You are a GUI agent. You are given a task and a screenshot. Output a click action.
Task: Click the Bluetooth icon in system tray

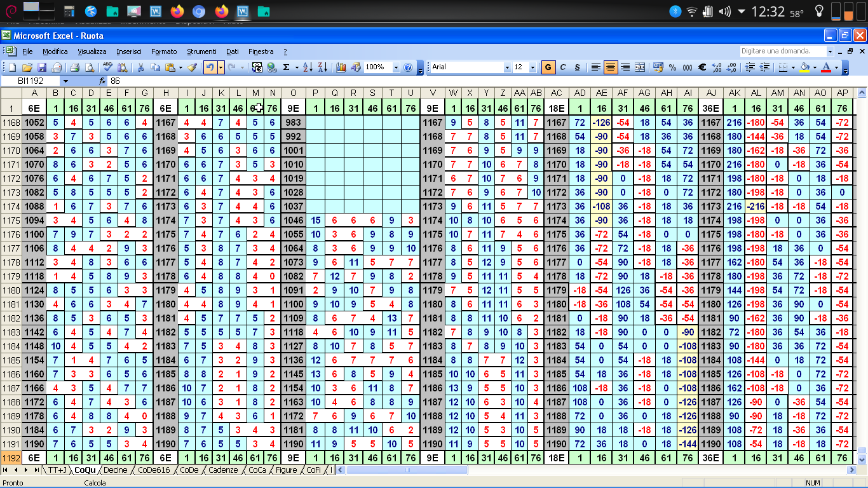tap(675, 11)
